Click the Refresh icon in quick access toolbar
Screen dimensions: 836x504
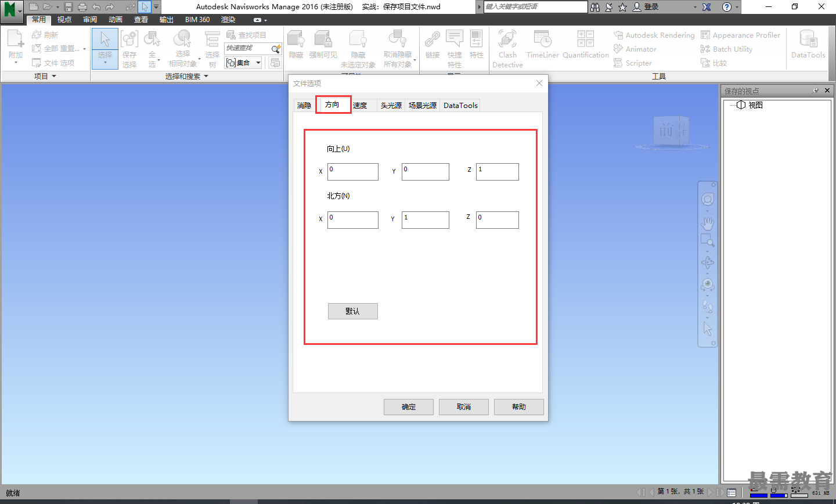click(x=131, y=7)
